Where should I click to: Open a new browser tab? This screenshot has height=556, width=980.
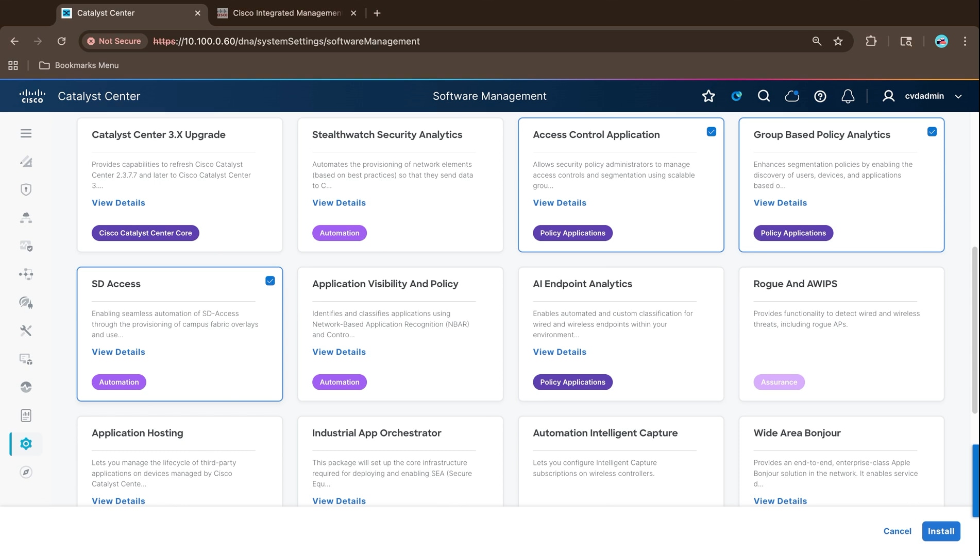[377, 13]
